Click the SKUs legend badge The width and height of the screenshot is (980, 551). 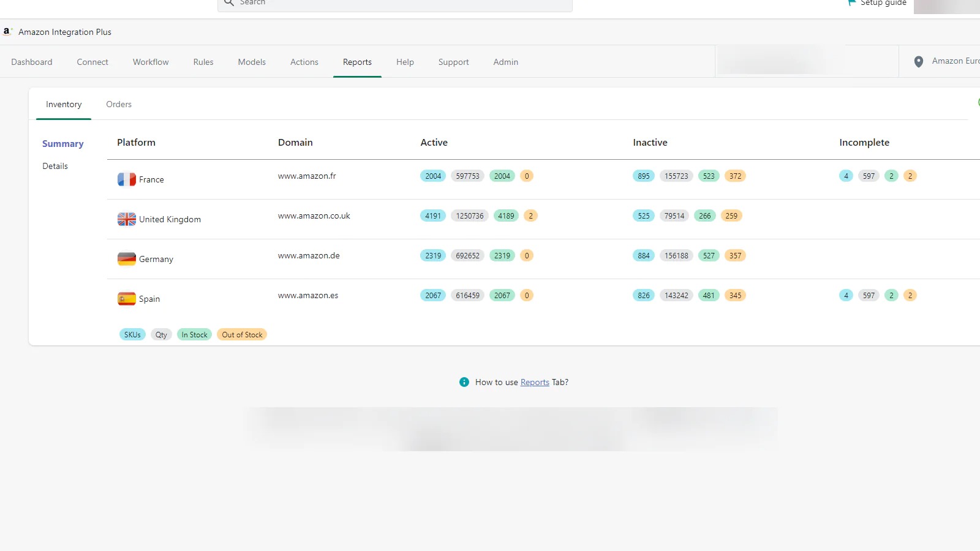pyautogui.click(x=132, y=334)
